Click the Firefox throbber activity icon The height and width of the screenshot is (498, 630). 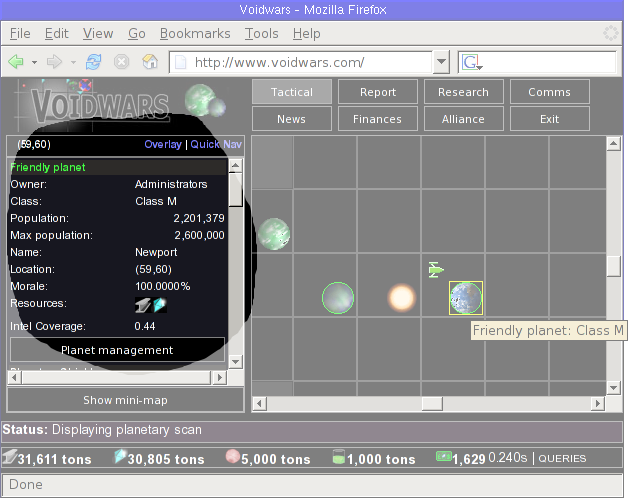point(610,33)
